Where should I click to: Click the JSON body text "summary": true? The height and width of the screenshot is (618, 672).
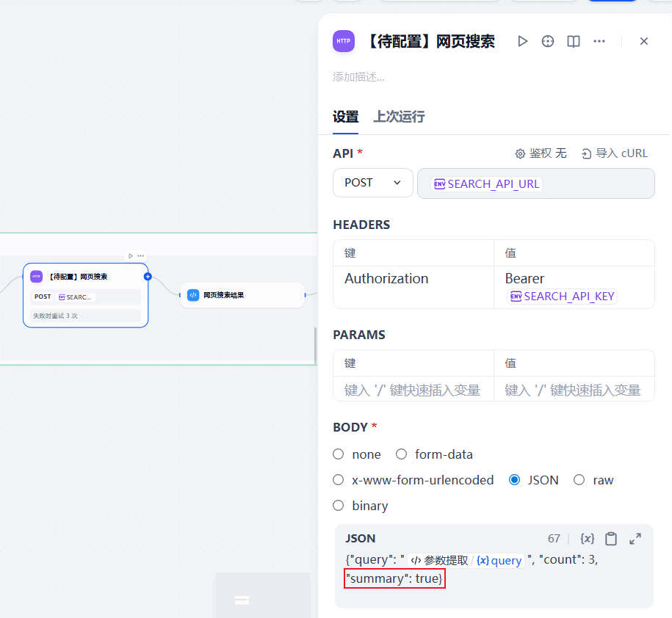pos(394,578)
